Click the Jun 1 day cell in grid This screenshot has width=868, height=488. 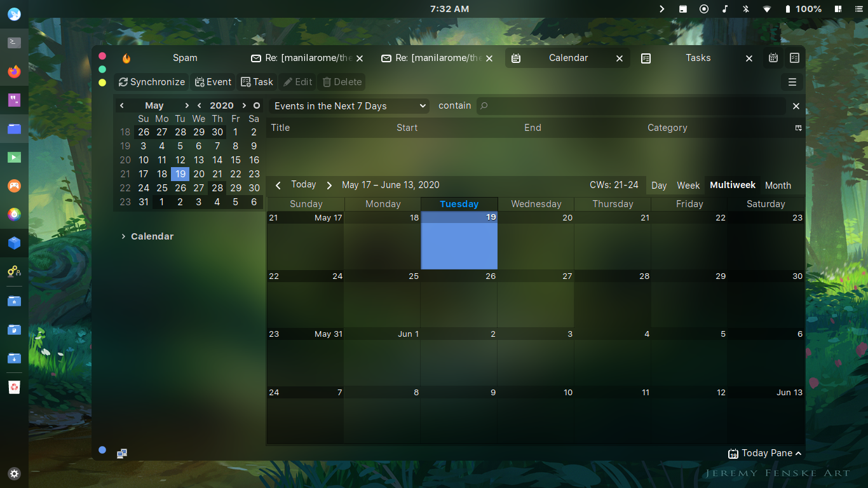point(382,356)
